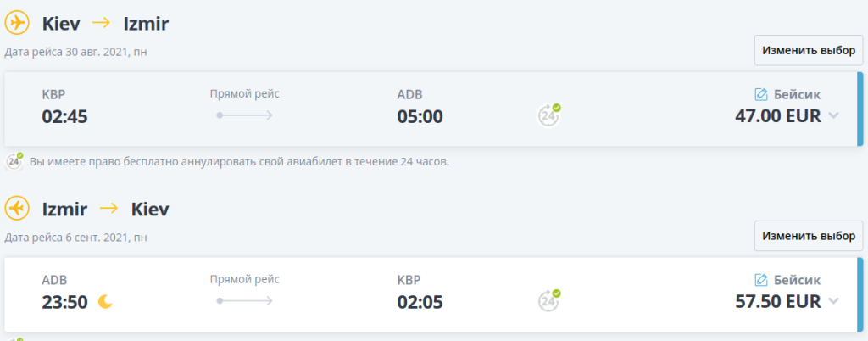The height and width of the screenshot is (341, 868).
Task: Click the 02:45 KBP departure time
Action: pyautogui.click(x=65, y=116)
